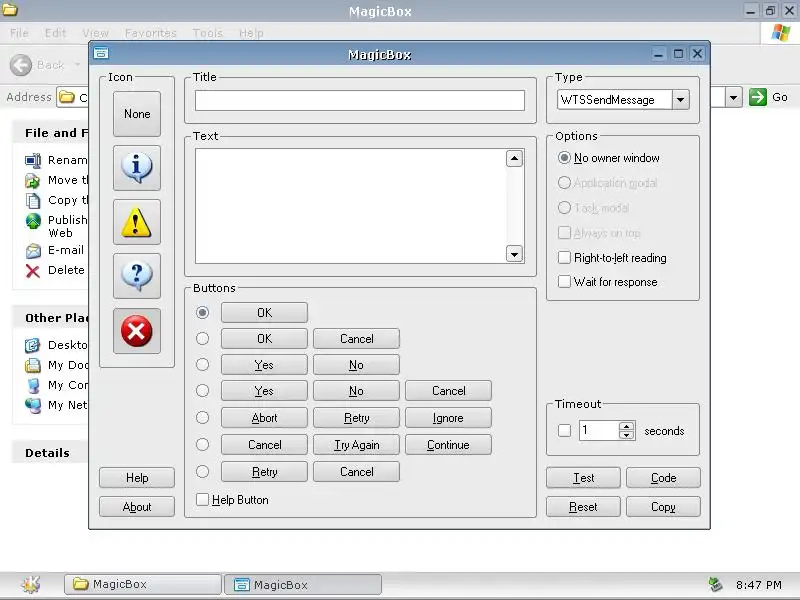Select the red error icon option
Viewport: 800px width, 600px height.
click(137, 331)
